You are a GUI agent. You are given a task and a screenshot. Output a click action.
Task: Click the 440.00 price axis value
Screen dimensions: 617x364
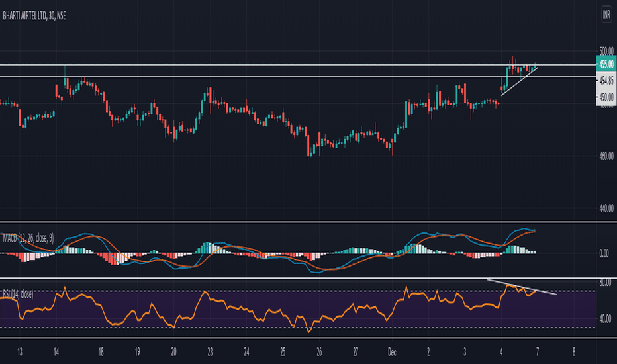(606, 208)
